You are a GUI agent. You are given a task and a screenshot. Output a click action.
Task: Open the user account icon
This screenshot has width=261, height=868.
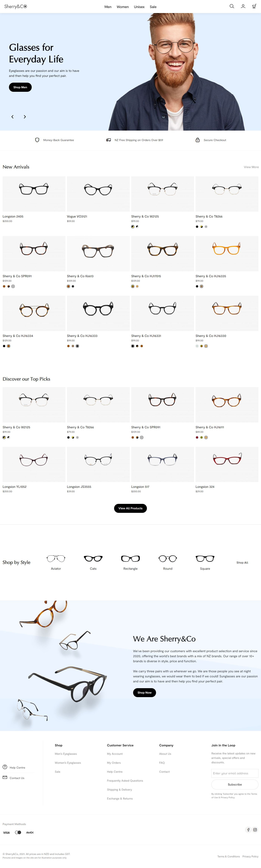pyautogui.click(x=243, y=6)
